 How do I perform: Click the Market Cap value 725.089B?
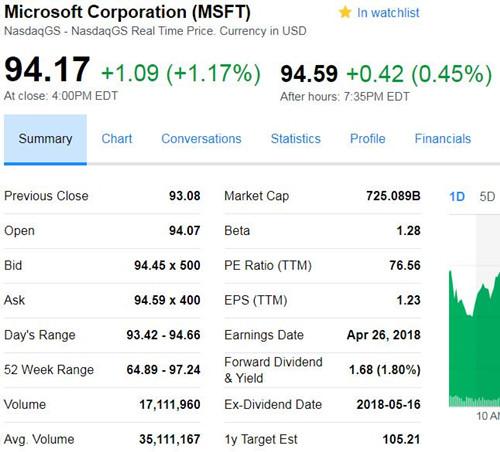[x=393, y=196]
